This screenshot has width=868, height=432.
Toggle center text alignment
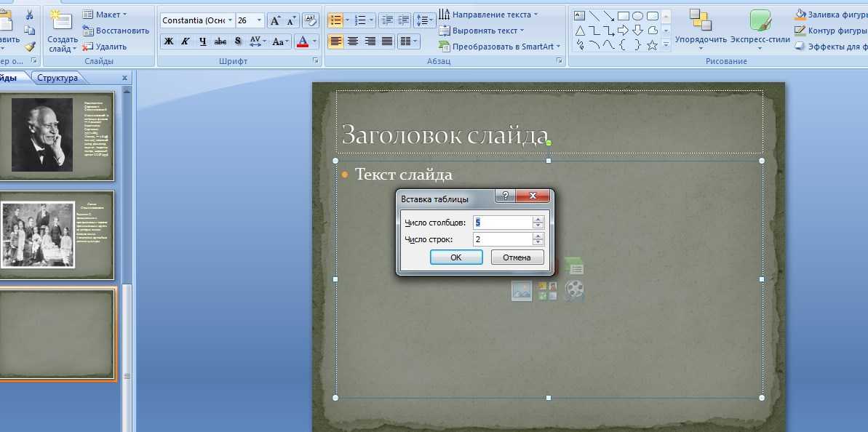(353, 41)
